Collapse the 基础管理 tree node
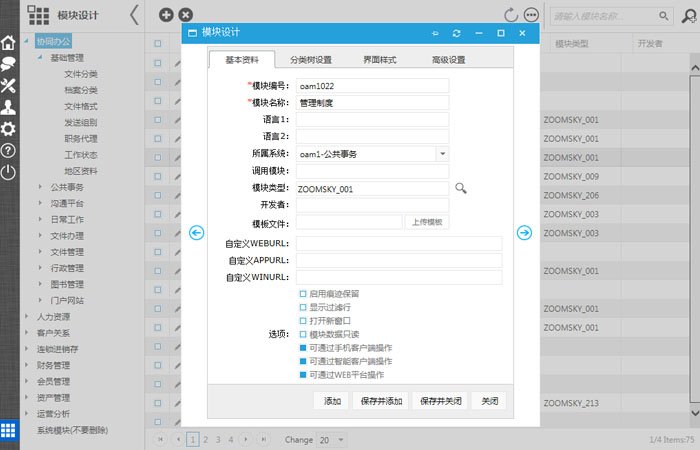The width and height of the screenshot is (700, 450). [40, 57]
